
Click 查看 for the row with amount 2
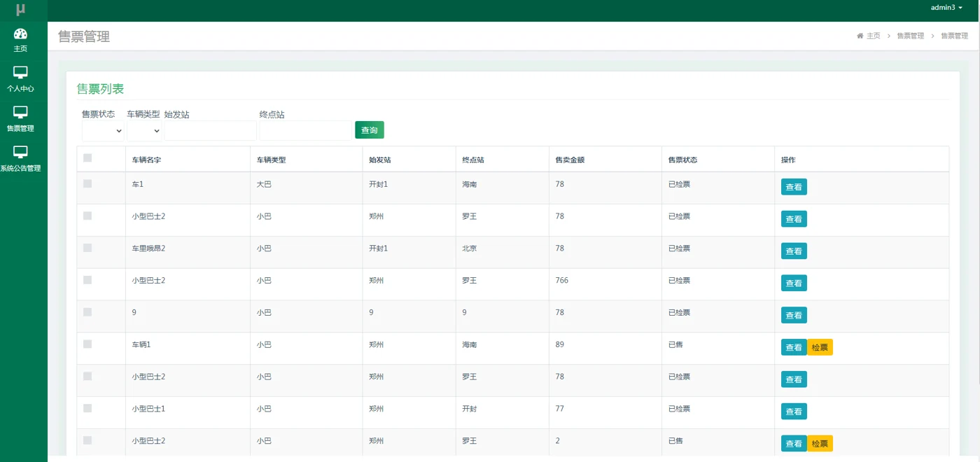(x=794, y=444)
